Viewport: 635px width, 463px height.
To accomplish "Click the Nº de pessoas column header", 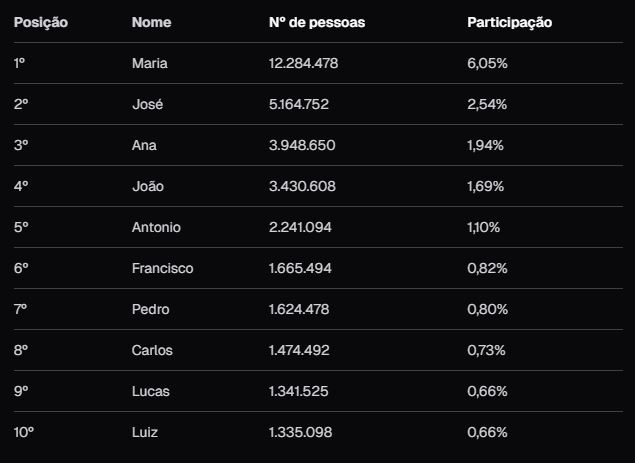I will coord(317,22).
